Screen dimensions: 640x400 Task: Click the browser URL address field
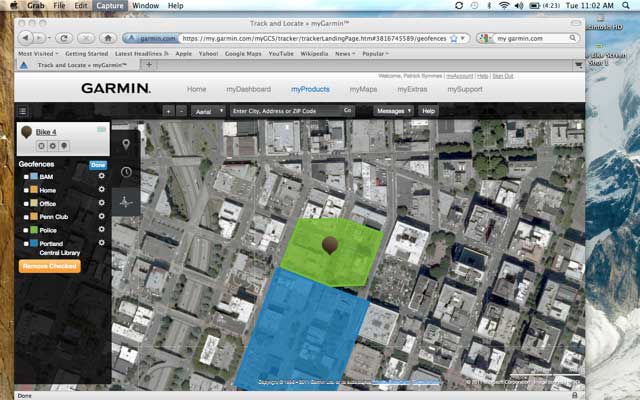click(x=313, y=38)
